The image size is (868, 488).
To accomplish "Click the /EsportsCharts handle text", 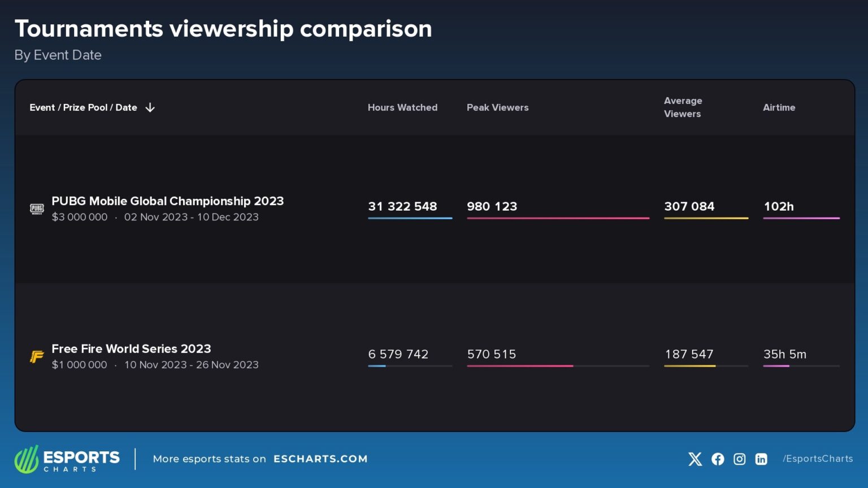I will [818, 459].
